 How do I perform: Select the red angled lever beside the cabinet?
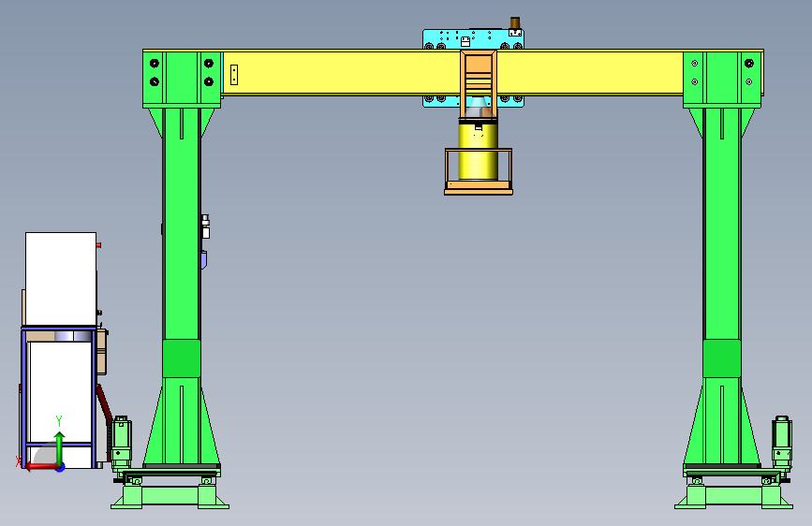pyautogui.click(x=104, y=404)
